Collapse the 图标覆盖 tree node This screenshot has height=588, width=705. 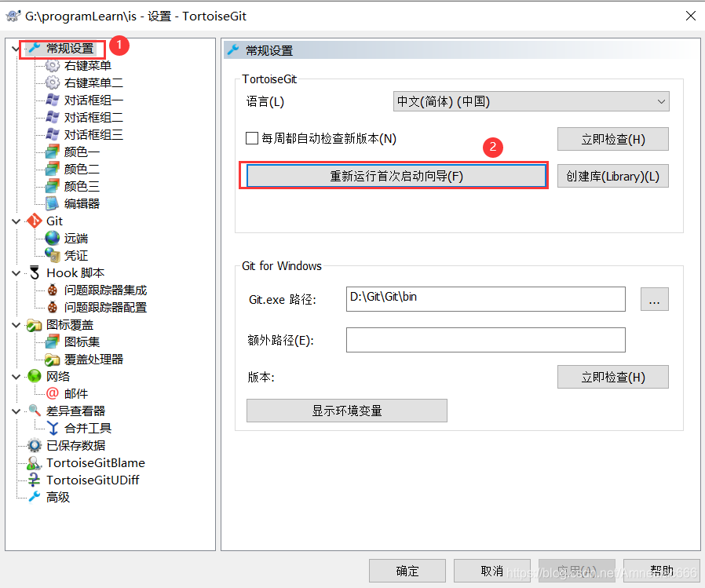click(16, 324)
